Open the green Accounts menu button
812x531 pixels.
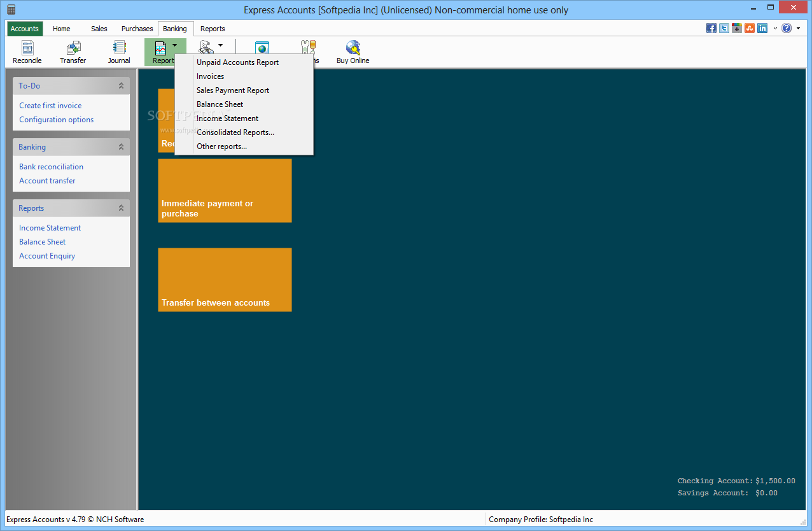pyautogui.click(x=25, y=29)
